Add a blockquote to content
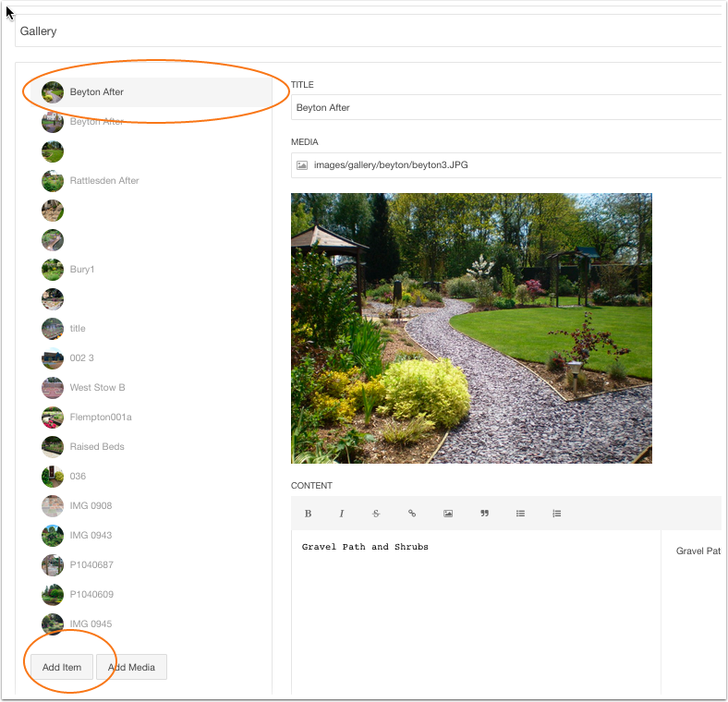Image resolution: width=728 pixels, height=702 pixels. (x=484, y=513)
